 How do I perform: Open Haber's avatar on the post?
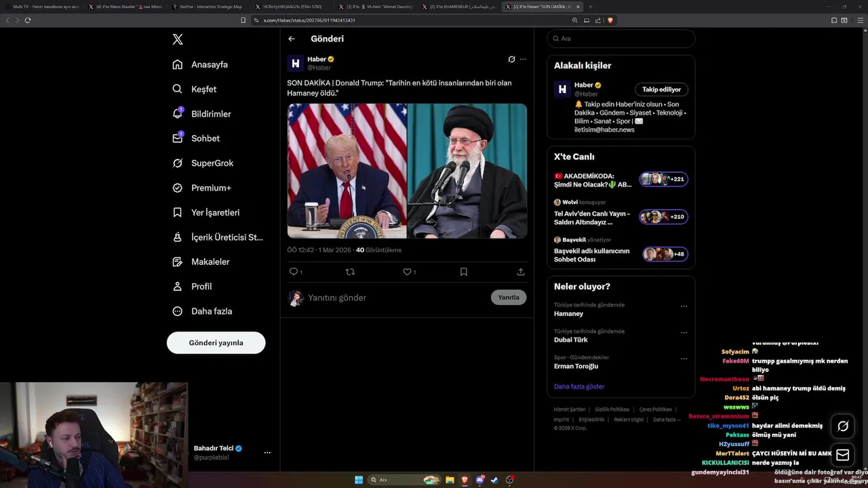296,64
